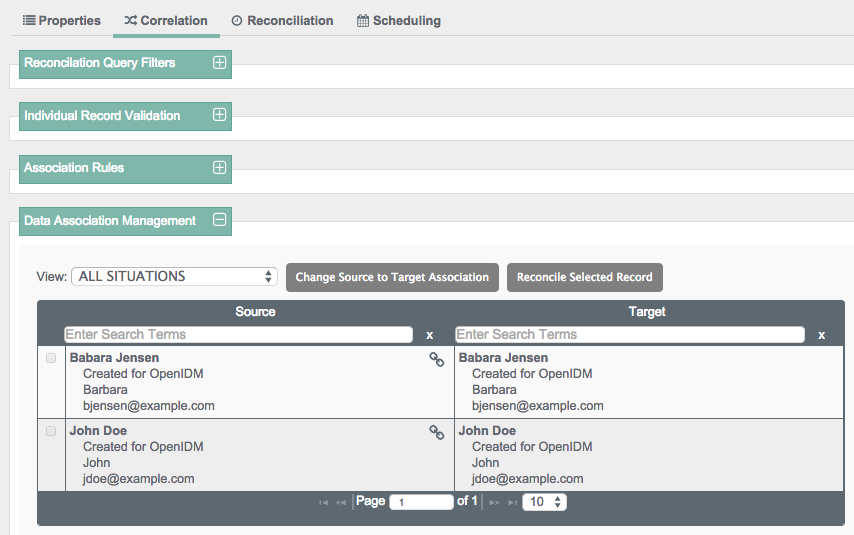Select Target name Babara Jensen
Image resolution: width=854 pixels, height=535 pixels.
tap(503, 358)
